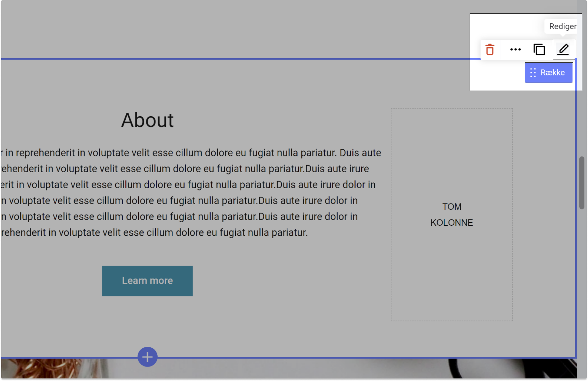Select the About heading
The width and height of the screenshot is (588, 381).
click(147, 120)
